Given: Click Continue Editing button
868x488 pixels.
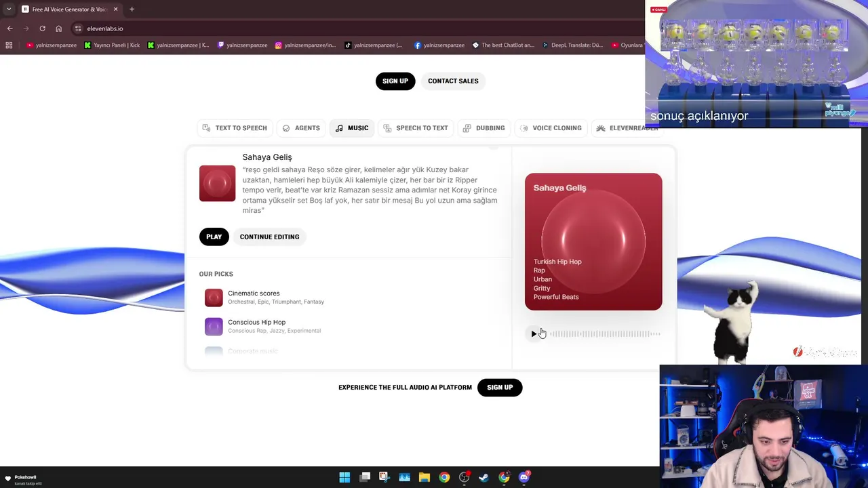Looking at the screenshot, I should click(x=269, y=237).
